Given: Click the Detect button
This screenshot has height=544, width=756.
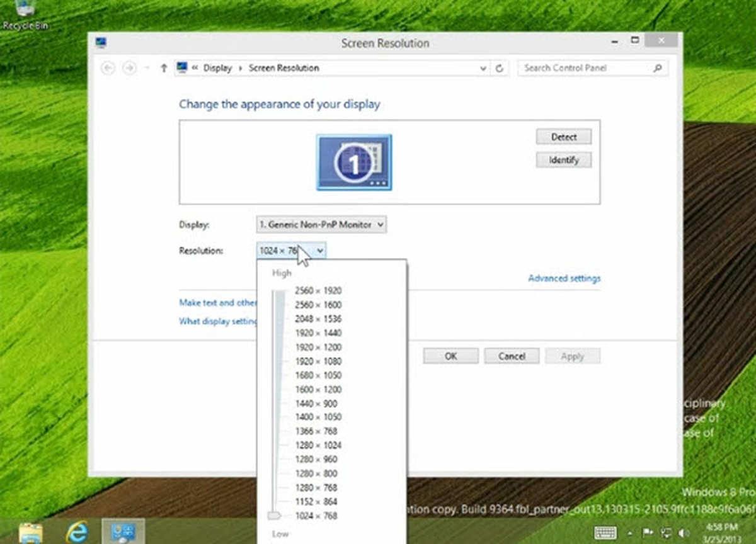Looking at the screenshot, I should [x=564, y=137].
